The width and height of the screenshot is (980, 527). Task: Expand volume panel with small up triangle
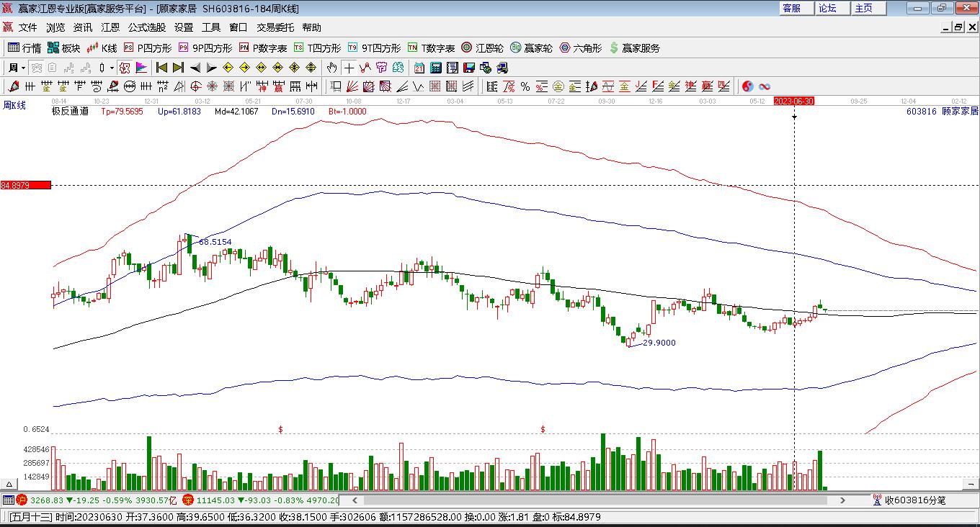click(x=10, y=485)
